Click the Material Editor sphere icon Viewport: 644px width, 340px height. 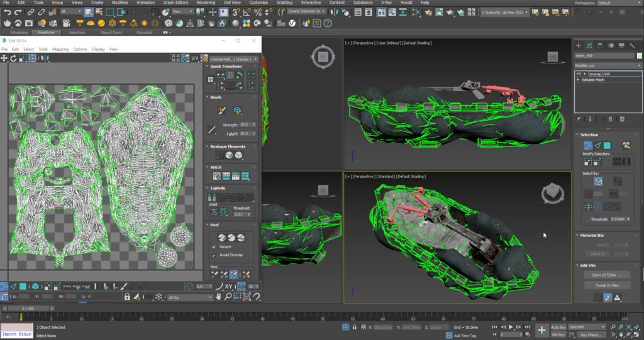236,23
